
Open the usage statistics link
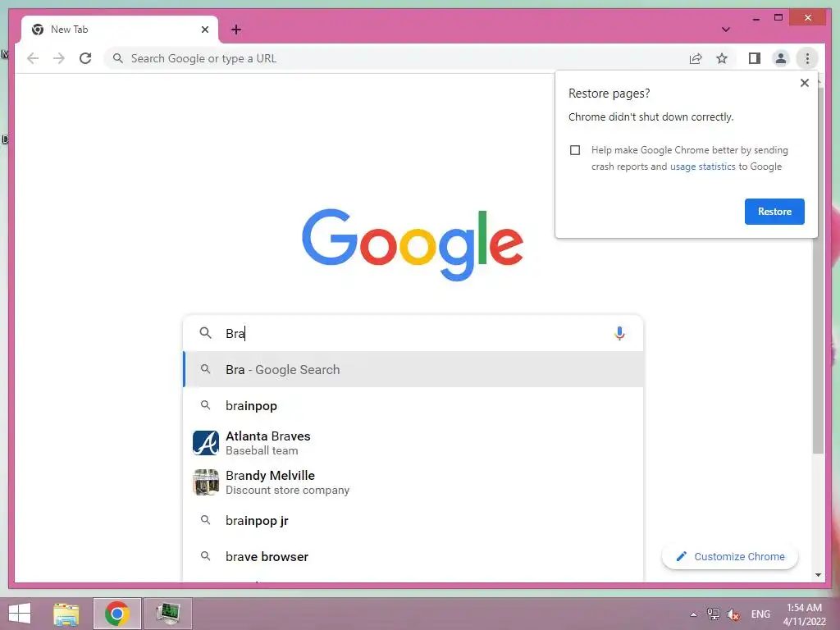702,167
